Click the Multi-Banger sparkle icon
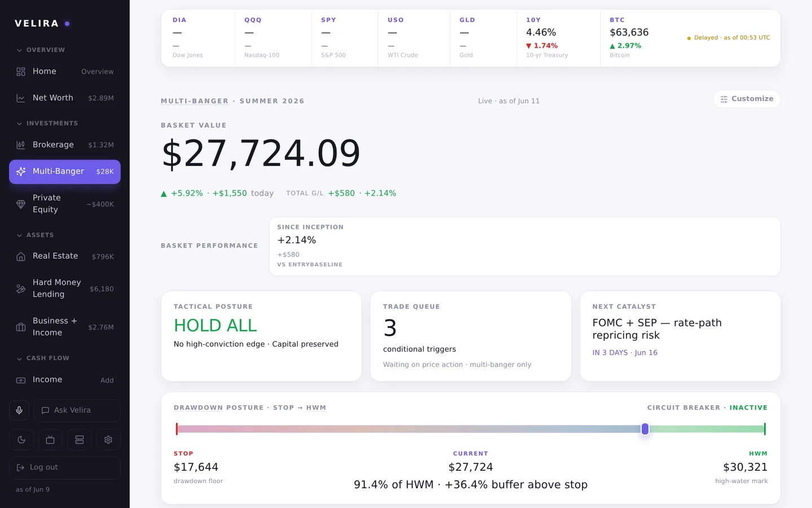Image resolution: width=812 pixels, height=508 pixels. click(21, 172)
